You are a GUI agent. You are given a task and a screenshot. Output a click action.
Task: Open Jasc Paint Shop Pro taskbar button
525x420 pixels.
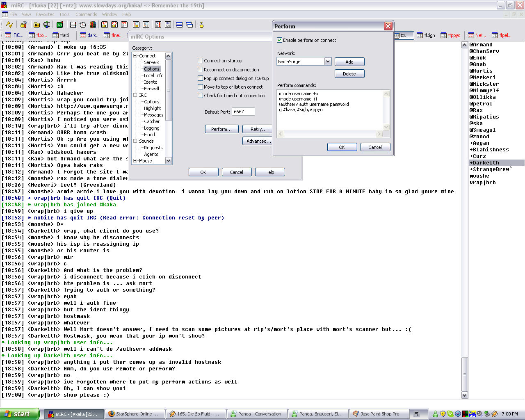[x=379, y=414]
